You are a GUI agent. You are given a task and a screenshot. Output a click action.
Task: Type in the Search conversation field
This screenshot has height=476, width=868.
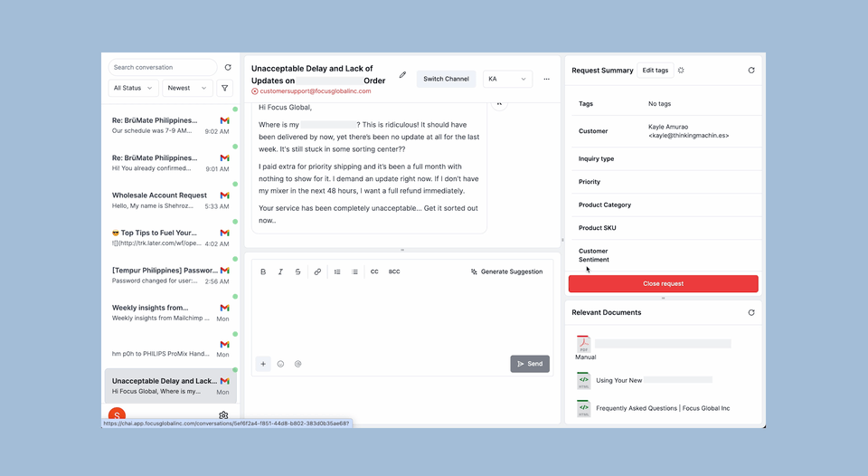163,68
